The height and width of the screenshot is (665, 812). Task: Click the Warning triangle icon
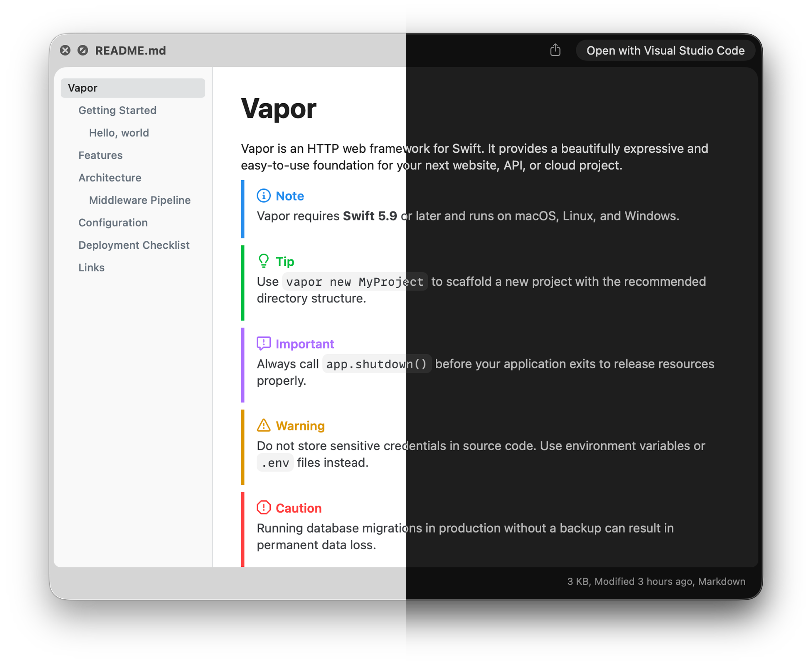tap(264, 426)
